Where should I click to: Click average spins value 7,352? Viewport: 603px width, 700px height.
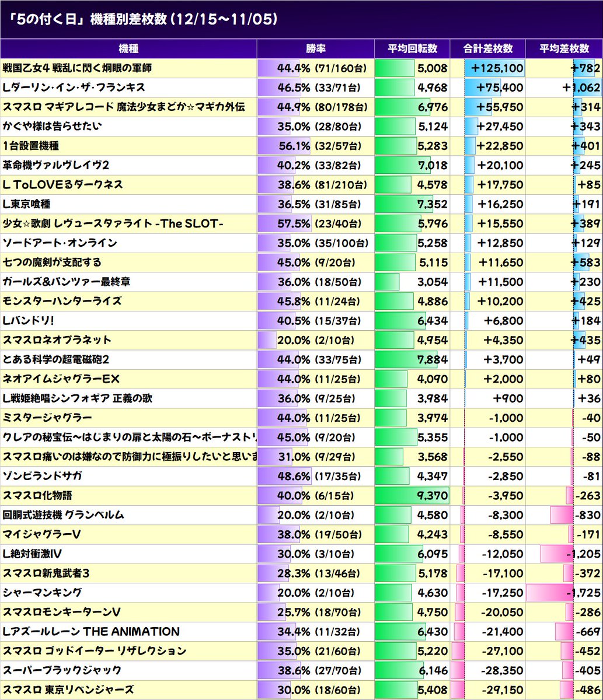433,205
